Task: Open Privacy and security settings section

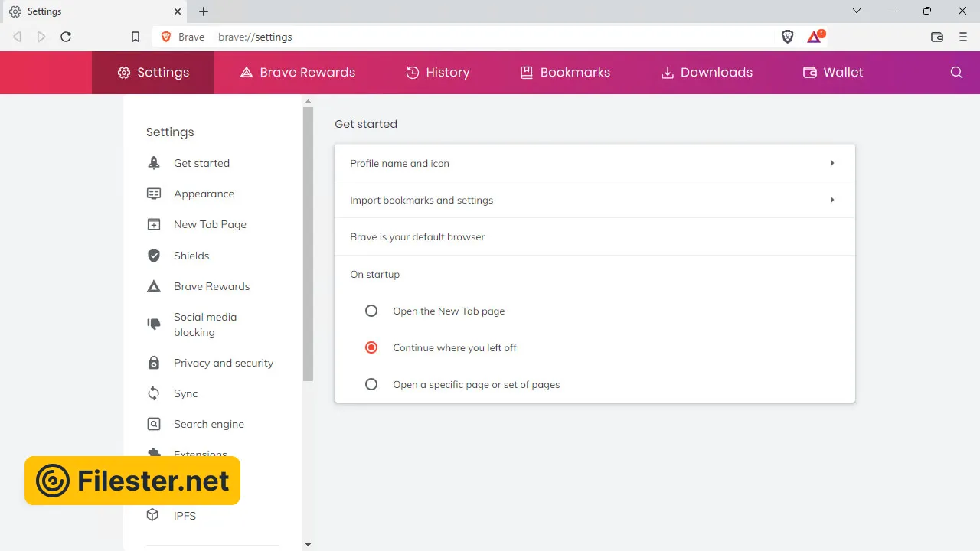Action: [x=223, y=363]
